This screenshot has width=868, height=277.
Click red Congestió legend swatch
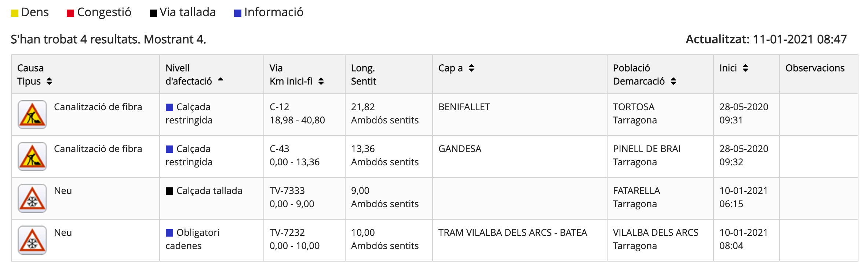click(70, 14)
